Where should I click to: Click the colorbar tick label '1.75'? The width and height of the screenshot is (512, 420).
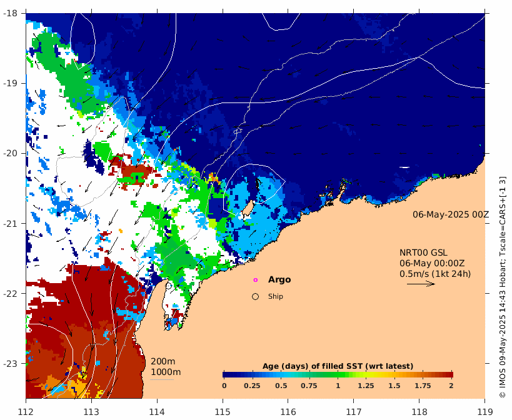coord(423,386)
